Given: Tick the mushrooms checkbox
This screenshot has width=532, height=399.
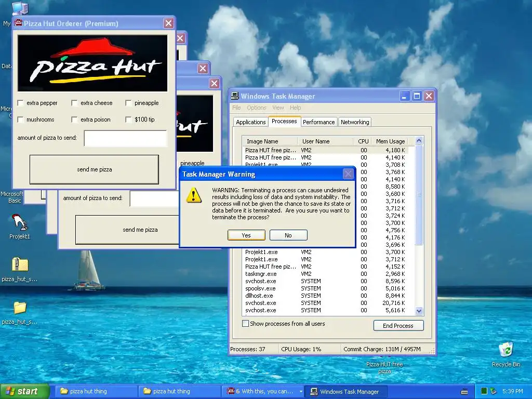Looking at the screenshot, I should (21, 119).
